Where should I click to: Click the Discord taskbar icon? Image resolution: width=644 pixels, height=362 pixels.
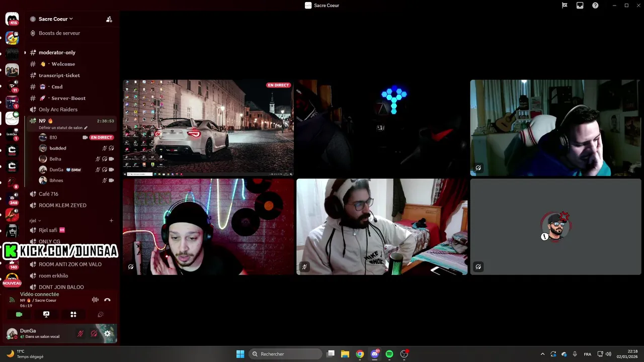click(374, 354)
